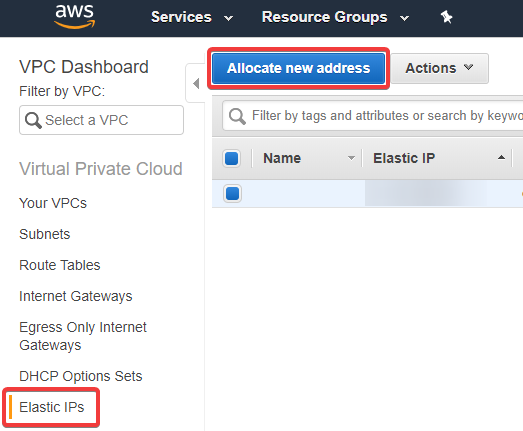The height and width of the screenshot is (431, 523).
Task: Open the Services dropdown menu
Action: point(192,17)
